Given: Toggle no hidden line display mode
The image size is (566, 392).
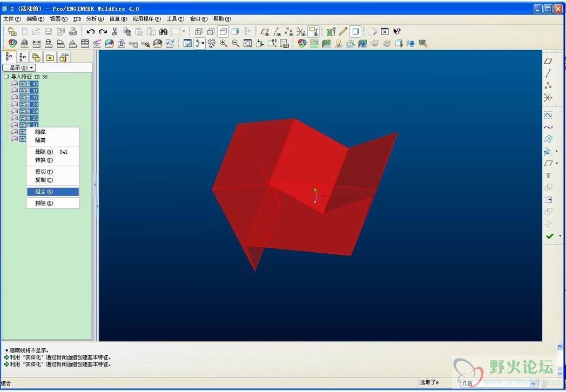Looking at the screenshot, I should [224, 32].
